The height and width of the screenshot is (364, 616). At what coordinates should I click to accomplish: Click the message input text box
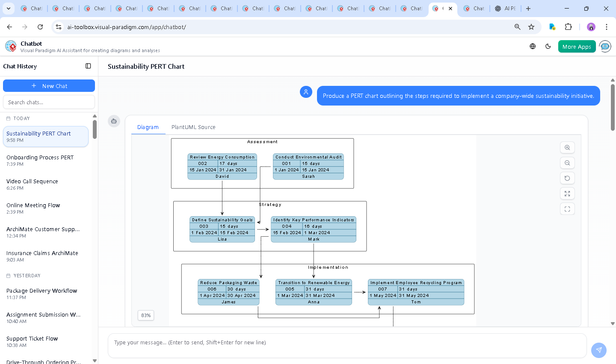point(346,343)
